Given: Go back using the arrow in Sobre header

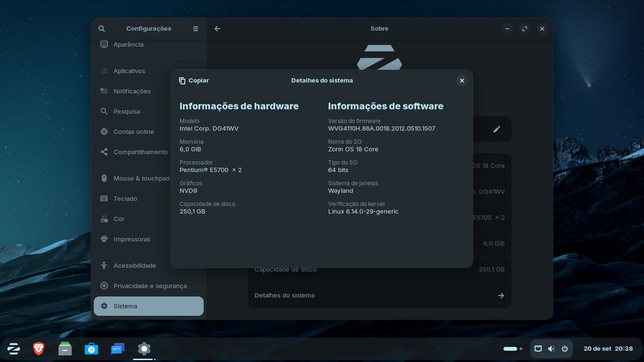Looking at the screenshot, I should point(217,29).
